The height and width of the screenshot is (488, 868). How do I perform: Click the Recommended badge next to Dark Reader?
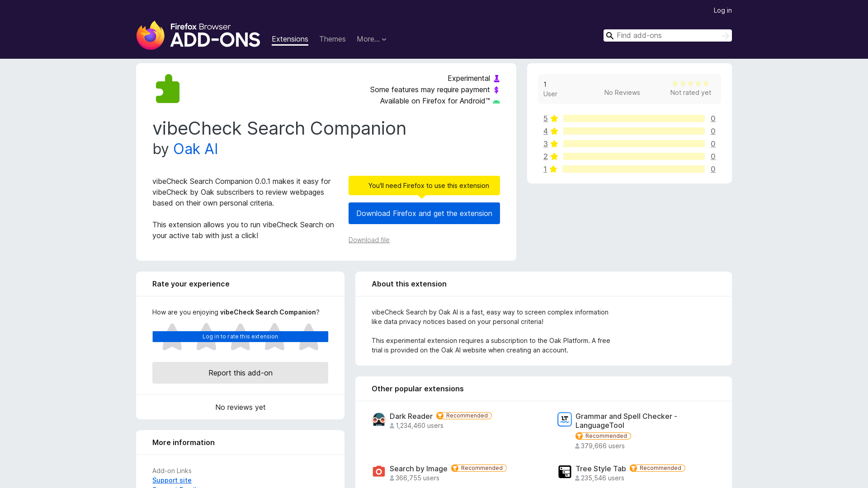(x=464, y=416)
